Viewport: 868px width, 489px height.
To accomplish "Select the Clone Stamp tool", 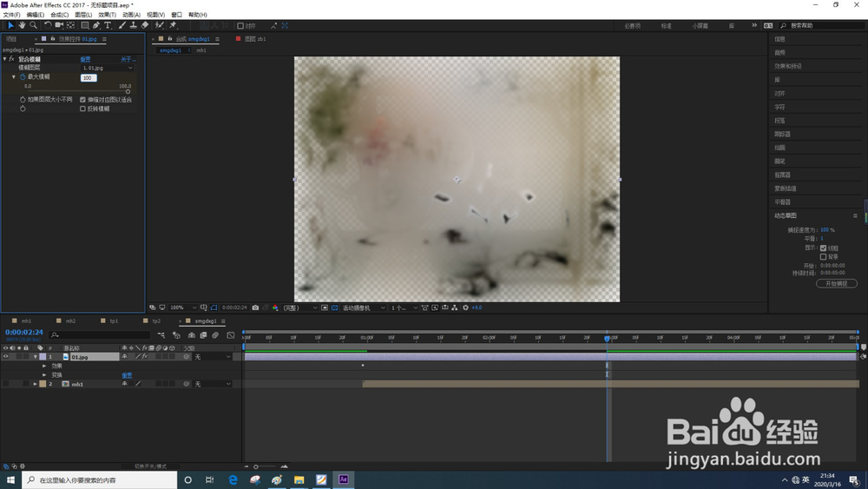I will (x=133, y=25).
